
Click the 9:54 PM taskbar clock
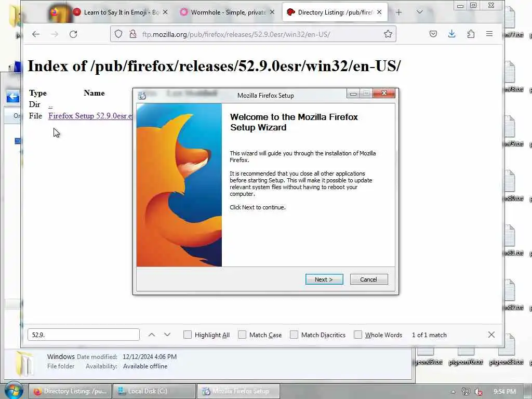504,392
